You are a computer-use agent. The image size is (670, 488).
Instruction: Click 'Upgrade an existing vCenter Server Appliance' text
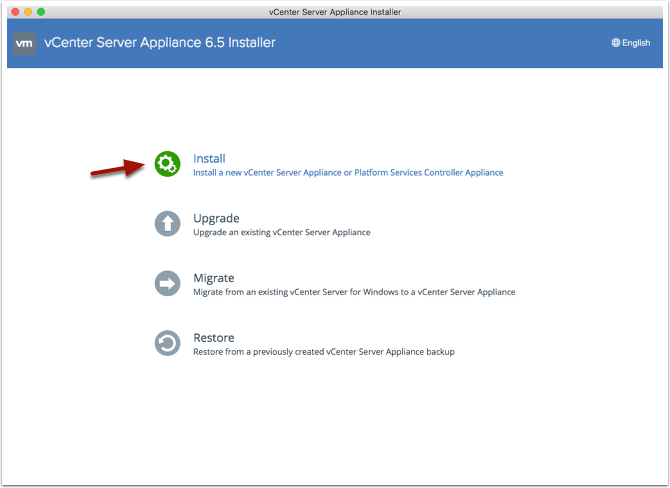281,232
